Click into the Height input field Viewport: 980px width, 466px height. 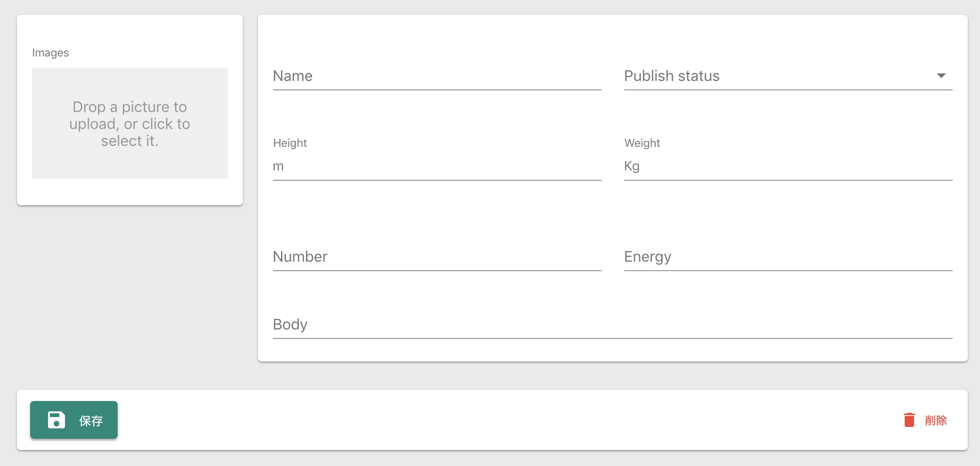pos(442,166)
